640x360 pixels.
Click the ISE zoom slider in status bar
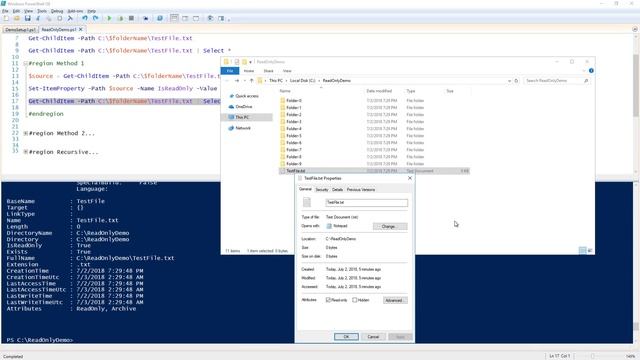(593, 356)
